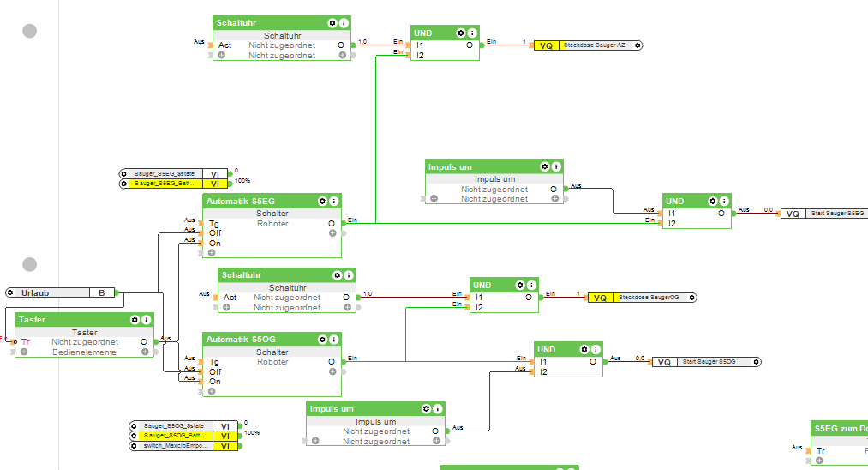Select the Automatik S5OG block title
This screenshot has height=470, width=868.
click(x=241, y=339)
